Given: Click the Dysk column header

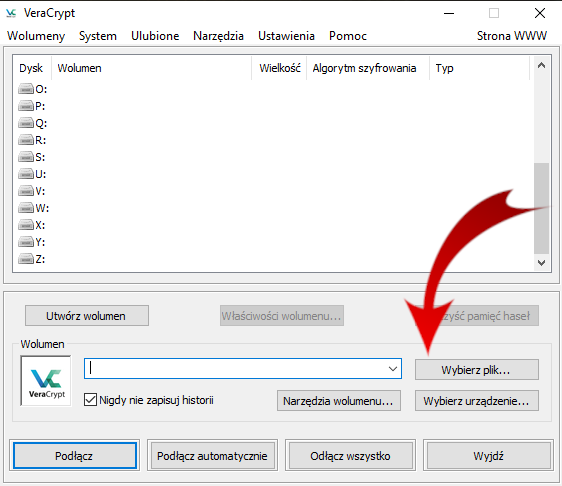Looking at the screenshot, I should (x=32, y=68).
